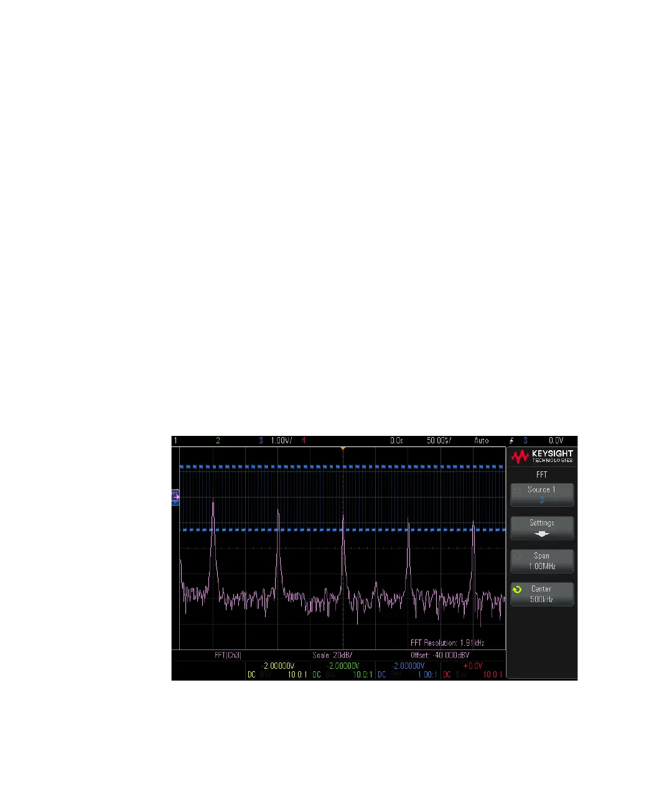The width and height of the screenshot is (672, 807).
Task: Click the orange trigger time marker at top
Action: coord(343,449)
